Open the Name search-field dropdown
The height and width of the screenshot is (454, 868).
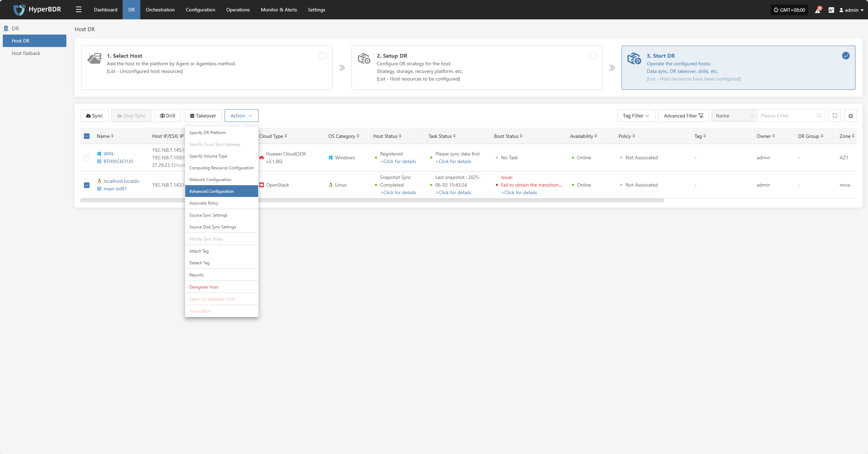[735, 116]
